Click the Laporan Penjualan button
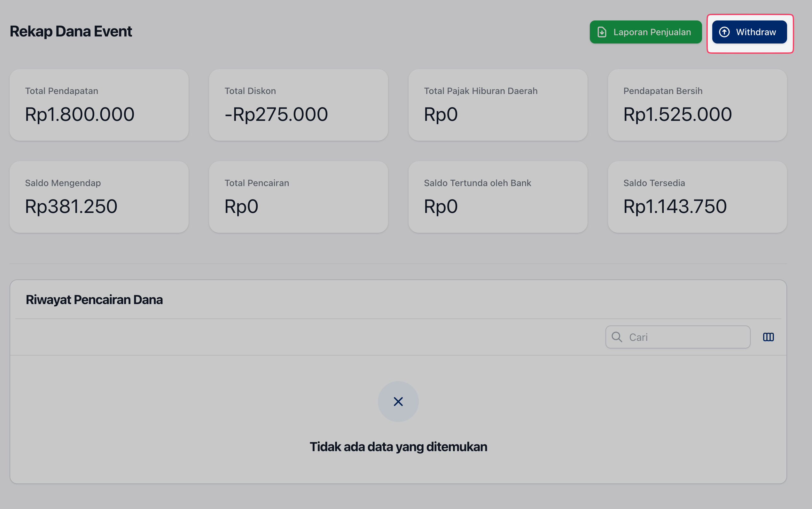Screen dimensions: 812x509 pos(645,32)
